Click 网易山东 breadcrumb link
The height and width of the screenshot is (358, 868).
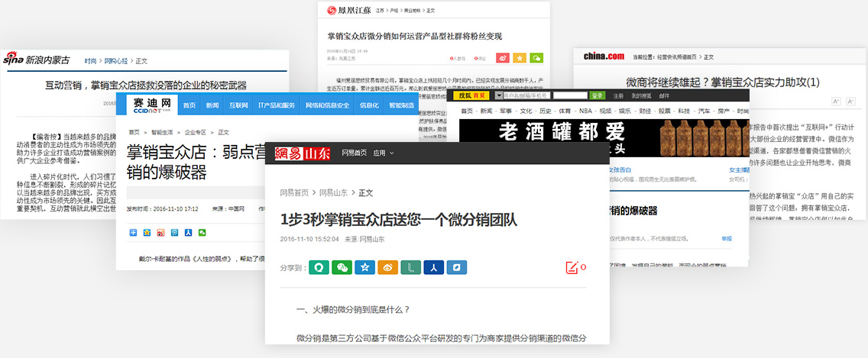333,192
